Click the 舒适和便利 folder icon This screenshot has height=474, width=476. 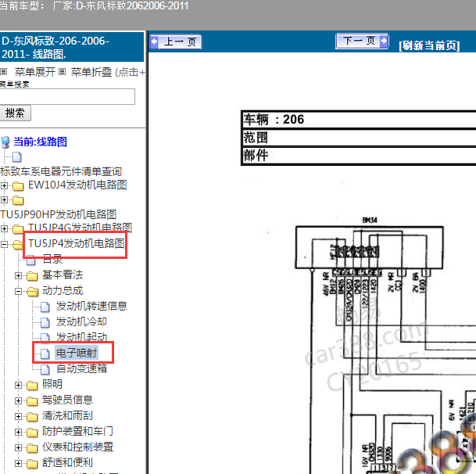click(32, 464)
